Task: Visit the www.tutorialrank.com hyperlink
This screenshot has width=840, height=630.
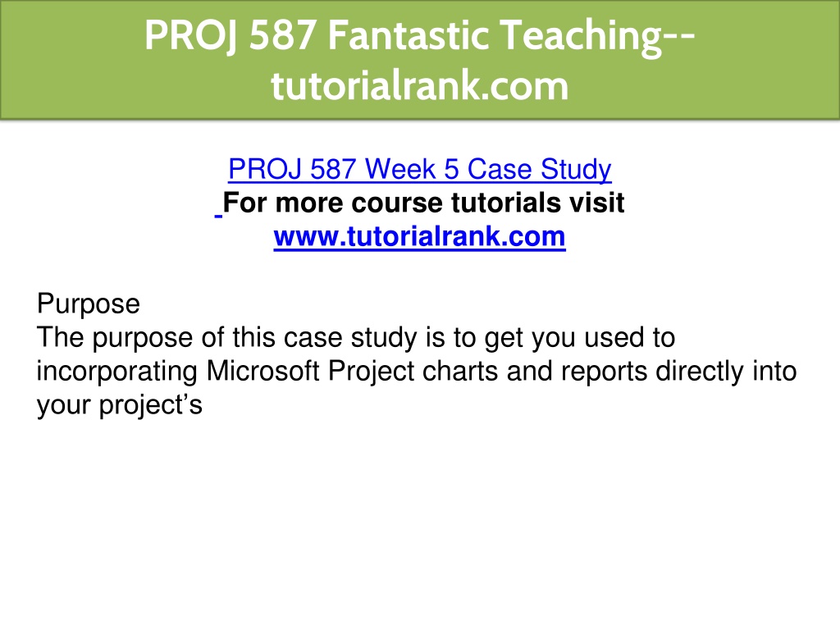Action: [419, 237]
